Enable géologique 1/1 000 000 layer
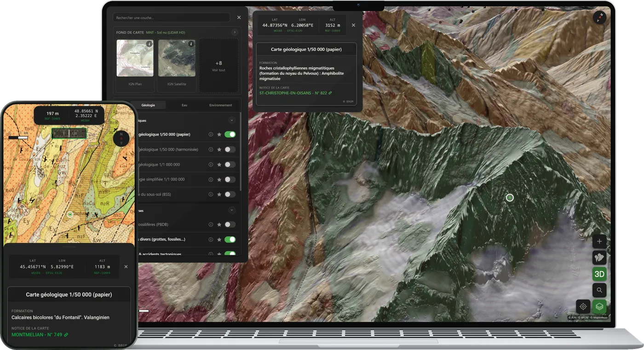This screenshot has height=350, width=644. [x=230, y=164]
